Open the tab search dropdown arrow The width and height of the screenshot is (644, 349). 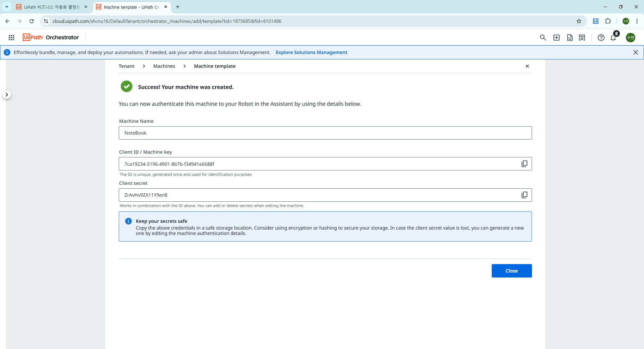(6, 7)
